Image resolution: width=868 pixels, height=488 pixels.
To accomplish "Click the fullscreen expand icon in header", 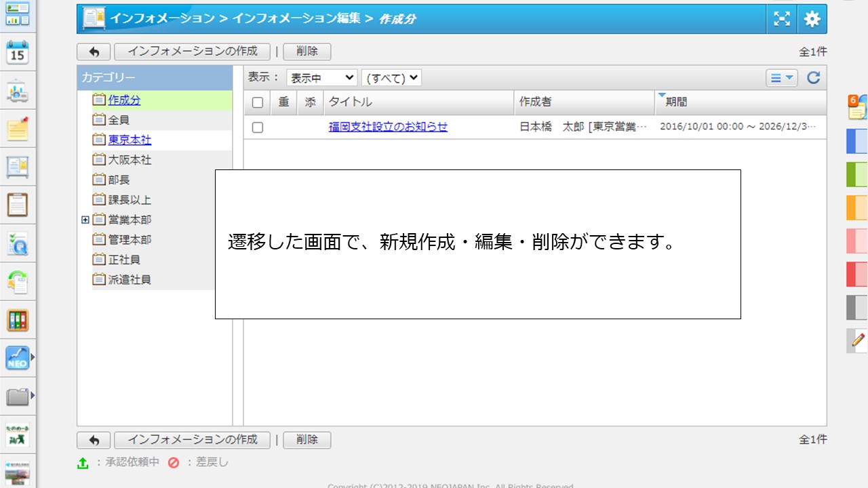I will (782, 19).
